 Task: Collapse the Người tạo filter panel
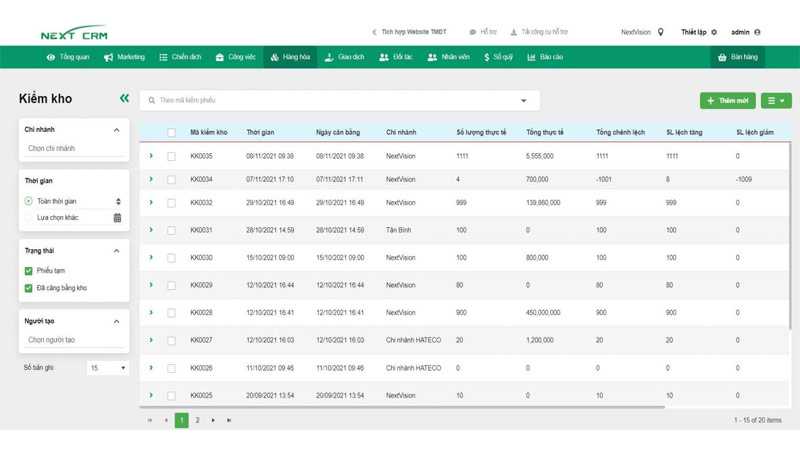tap(116, 321)
